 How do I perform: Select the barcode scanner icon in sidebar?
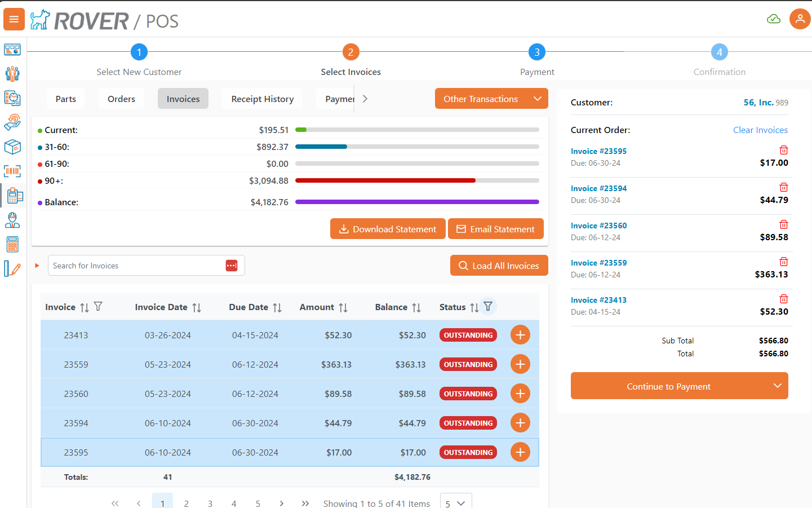[12, 171]
